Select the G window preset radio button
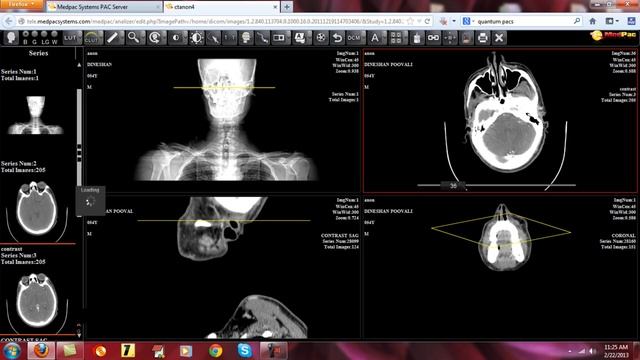The width and height of the screenshot is (640, 360). pyautogui.click(x=35, y=34)
